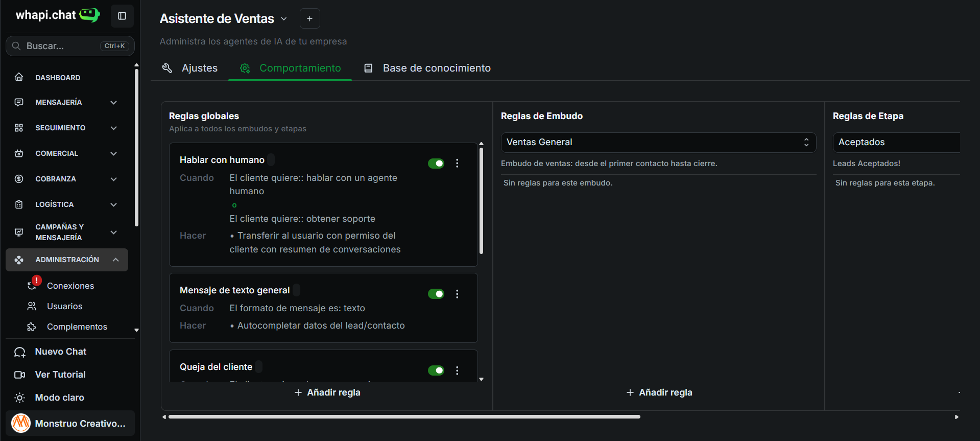Click the Complementos puzzle icon
Image resolution: width=980 pixels, height=441 pixels.
click(x=32, y=327)
